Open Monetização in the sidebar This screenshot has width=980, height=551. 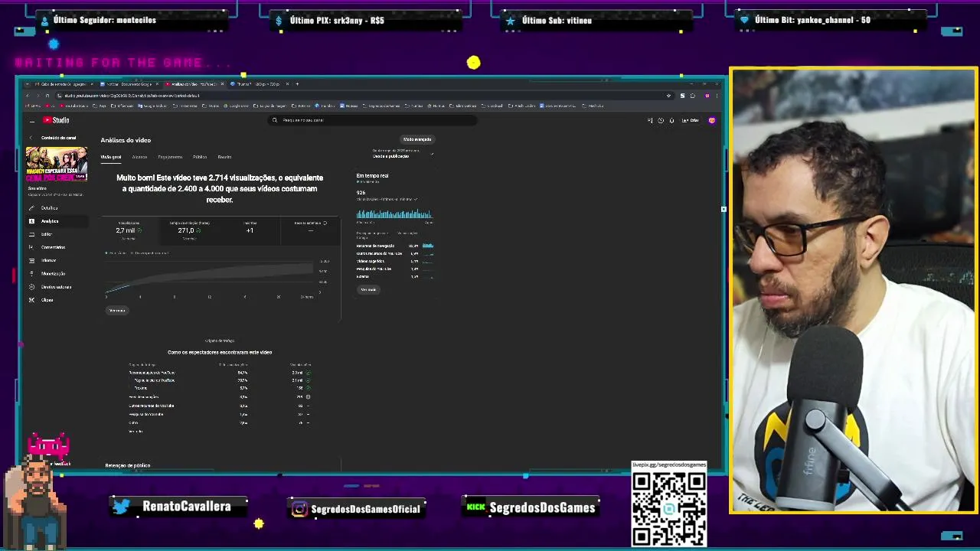click(x=53, y=273)
